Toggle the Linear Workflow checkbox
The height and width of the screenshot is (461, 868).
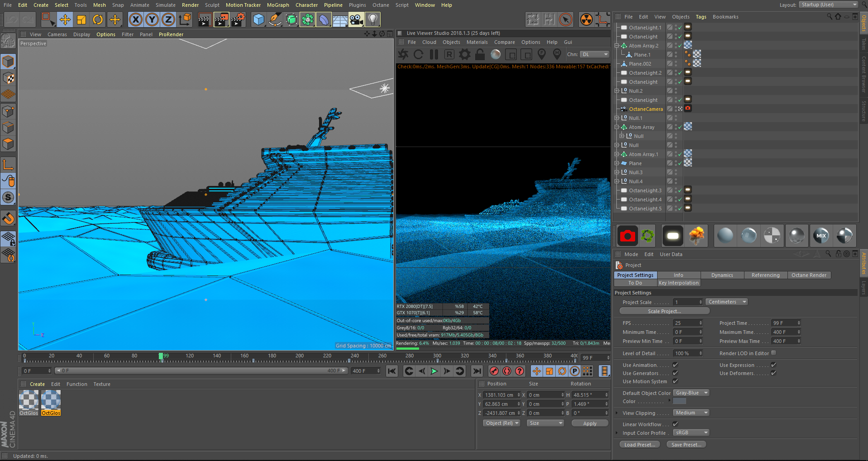tap(675, 424)
